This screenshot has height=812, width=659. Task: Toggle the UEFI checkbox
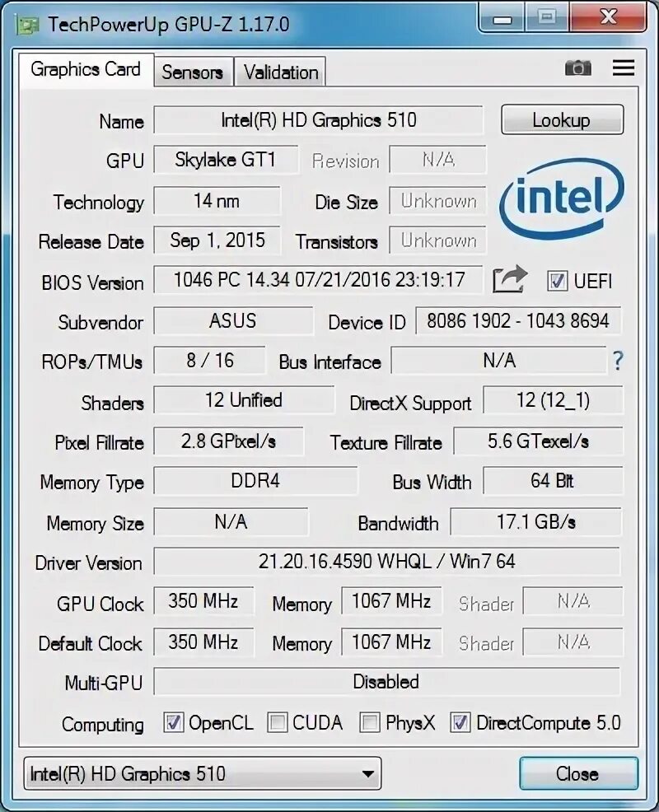pos(558,281)
